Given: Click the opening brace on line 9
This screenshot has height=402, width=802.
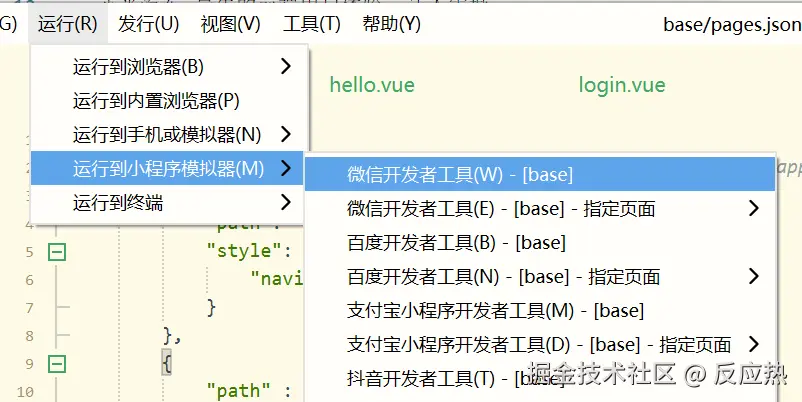Looking at the screenshot, I should tap(167, 364).
